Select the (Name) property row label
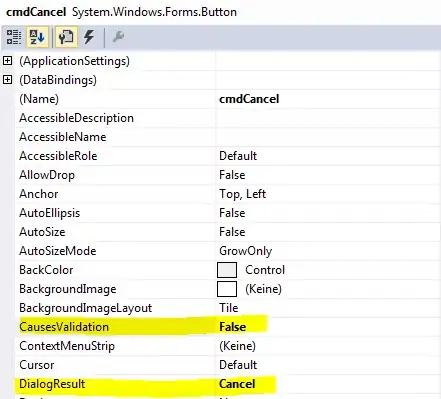441x399 pixels. coord(39,99)
